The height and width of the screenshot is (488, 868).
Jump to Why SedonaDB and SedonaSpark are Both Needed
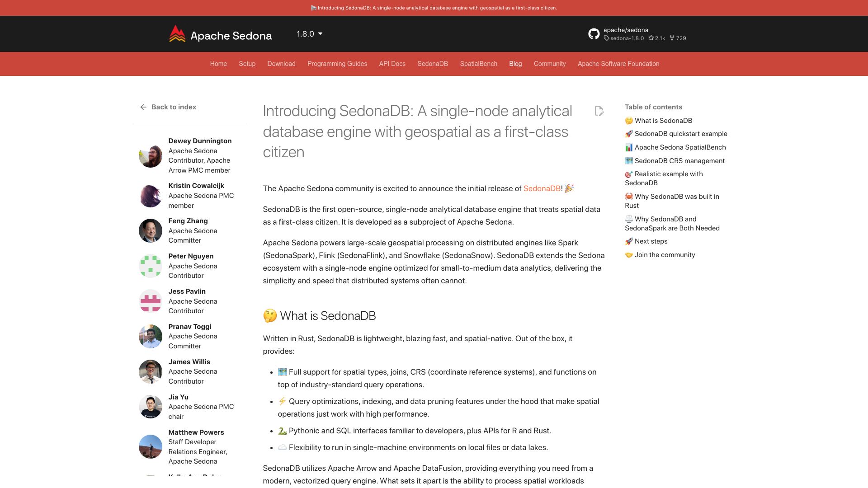[x=672, y=224]
